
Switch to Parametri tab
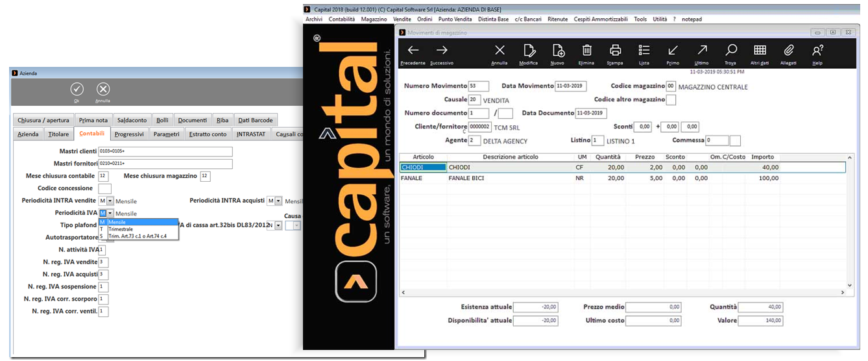coord(167,134)
